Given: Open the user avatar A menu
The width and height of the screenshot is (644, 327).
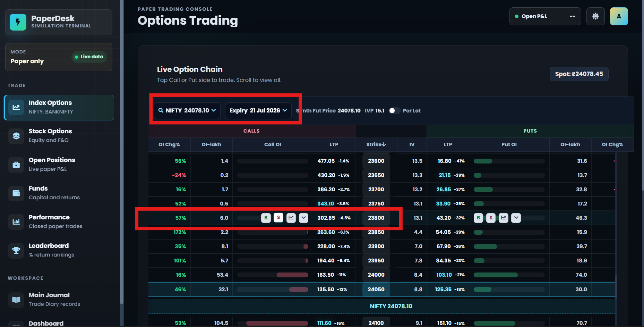Looking at the screenshot, I should coord(619,16).
